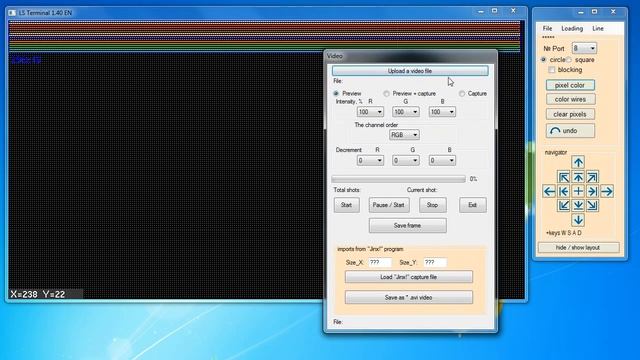Click Load "Jinx!" capture file button
Image resolution: width=640 pixels, height=360 pixels.
(x=409, y=277)
